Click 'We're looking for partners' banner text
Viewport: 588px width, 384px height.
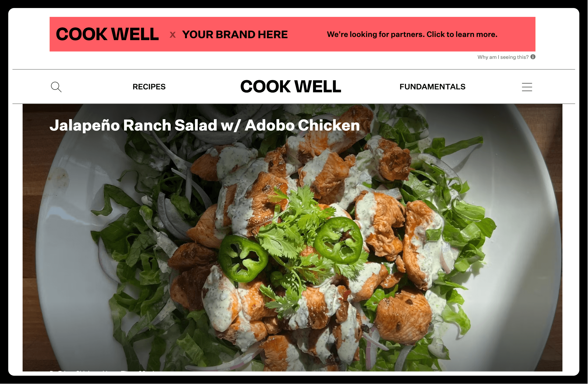412,34
